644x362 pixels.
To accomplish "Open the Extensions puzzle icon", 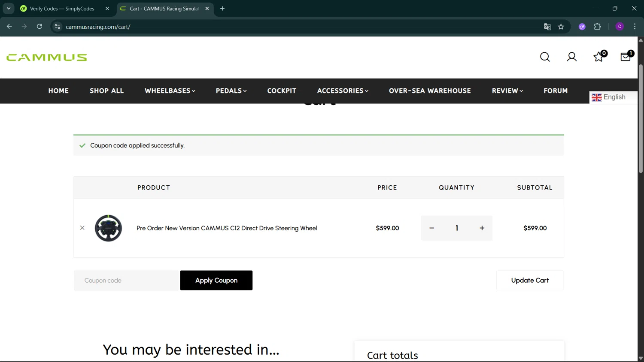I will [597, 27].
